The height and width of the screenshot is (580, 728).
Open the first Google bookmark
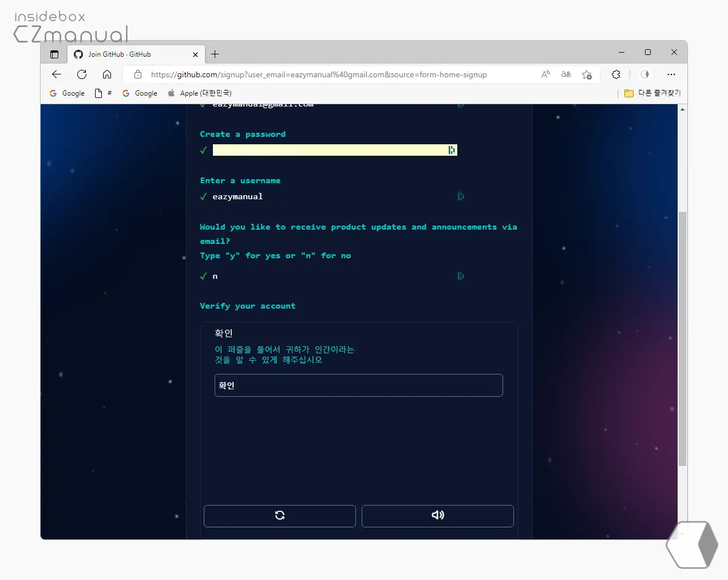67,93
